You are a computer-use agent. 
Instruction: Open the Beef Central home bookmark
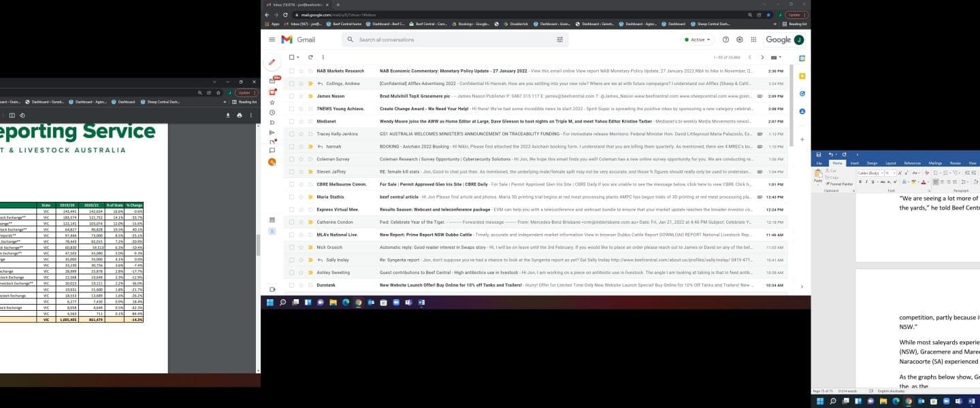point(344,24)
